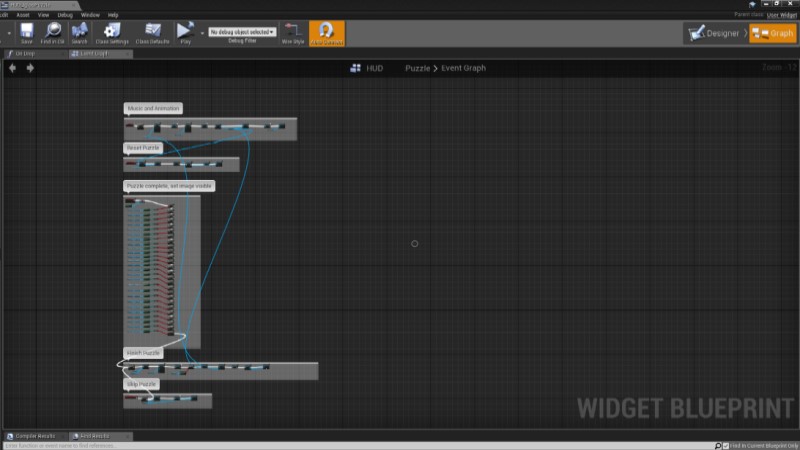Navigate back with the left arrow
The image size is (800, 450).
click(x=13, y=68)
